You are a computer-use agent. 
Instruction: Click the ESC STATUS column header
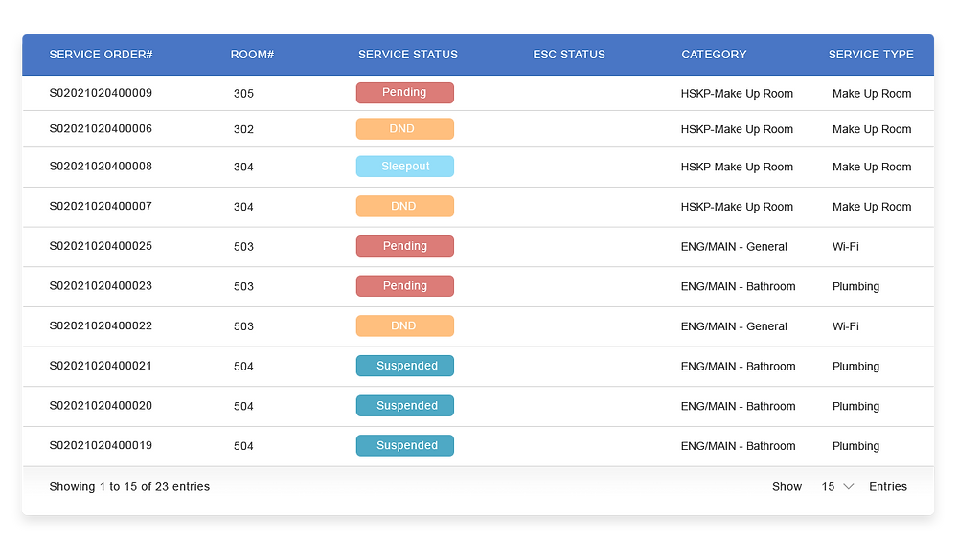coord(569,55)
